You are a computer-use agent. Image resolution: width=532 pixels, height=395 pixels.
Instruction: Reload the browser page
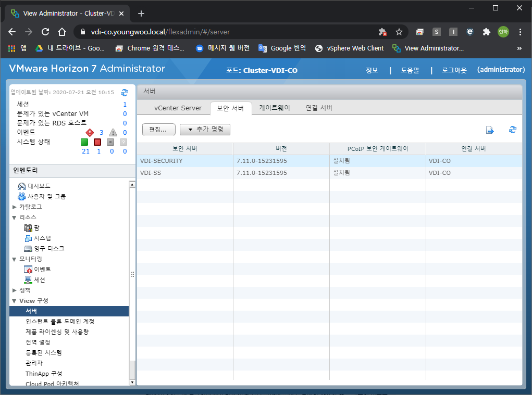click(45, 32)
